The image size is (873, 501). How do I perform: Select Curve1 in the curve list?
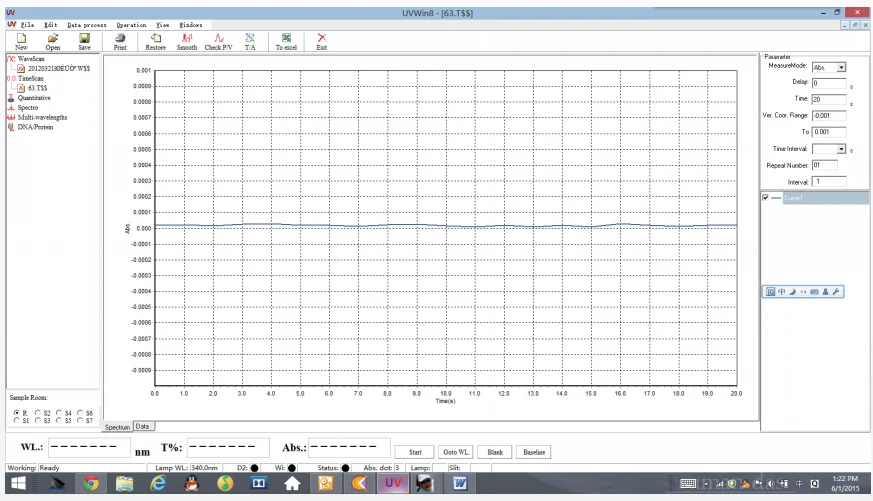pyautogui.click(x=825, y=198)
